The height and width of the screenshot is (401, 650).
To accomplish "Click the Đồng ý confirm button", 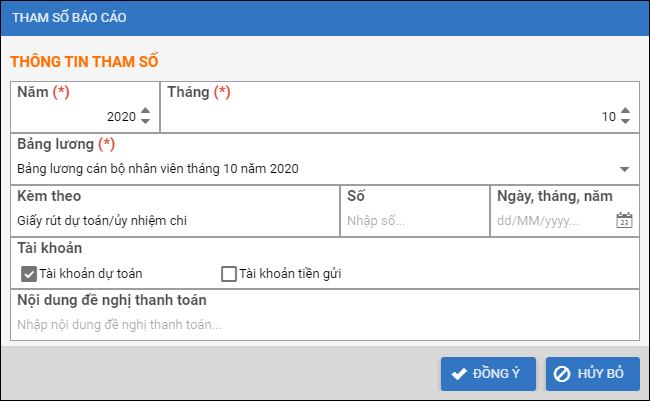I will tap(488, 374).
